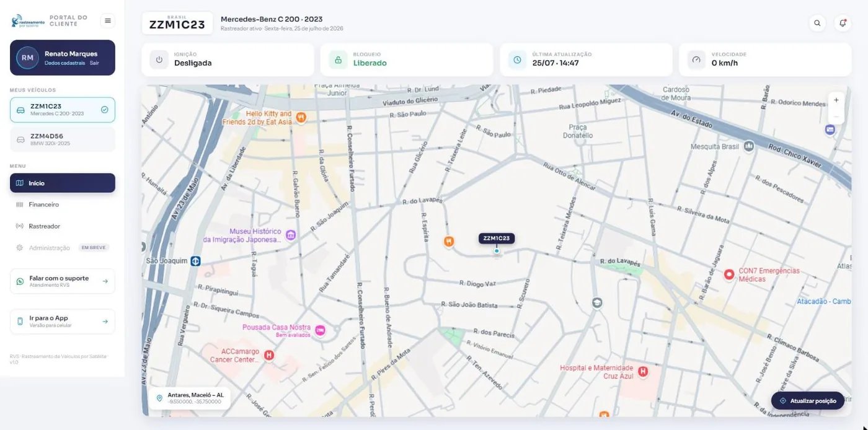This screenshot has height=430, width=868.
Task: Click the speedometer velocity icon
Action: click(696, 59)
